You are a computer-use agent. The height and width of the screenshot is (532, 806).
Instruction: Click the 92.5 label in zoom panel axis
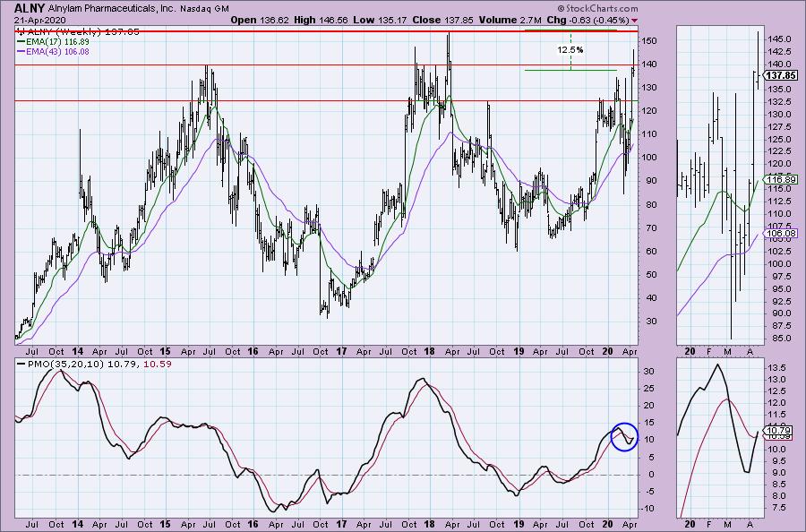point(782,301)
